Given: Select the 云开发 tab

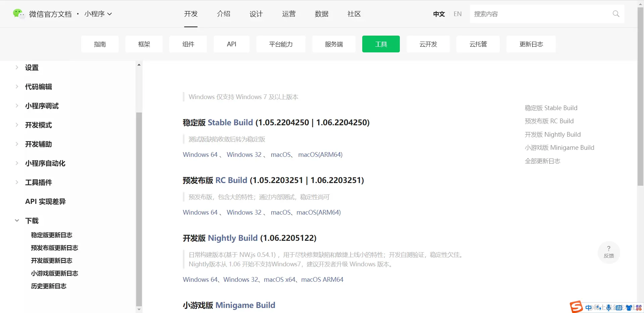Looking at the screenshot, I should pos(428,44).
